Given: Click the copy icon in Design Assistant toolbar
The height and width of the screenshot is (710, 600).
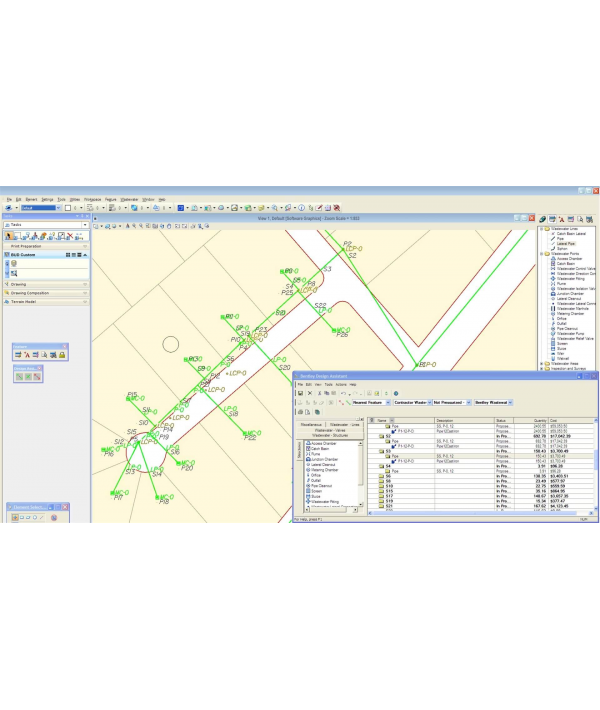Looking at the screenshot, I should [x=326, y=393].
